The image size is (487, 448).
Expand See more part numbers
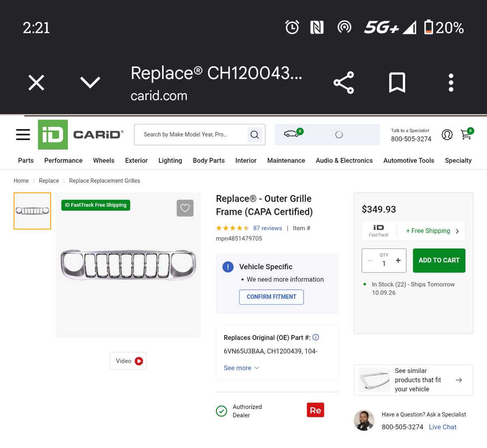[x=241, y=368]
